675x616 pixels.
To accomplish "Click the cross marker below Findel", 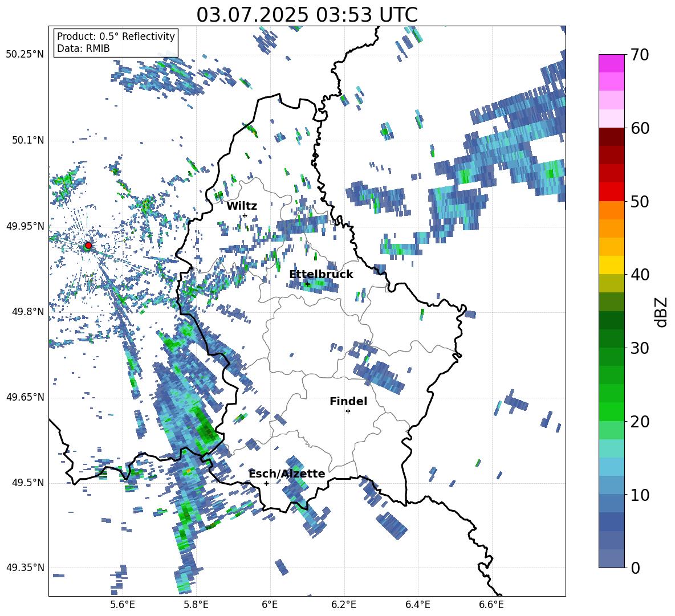I will 348,411.
